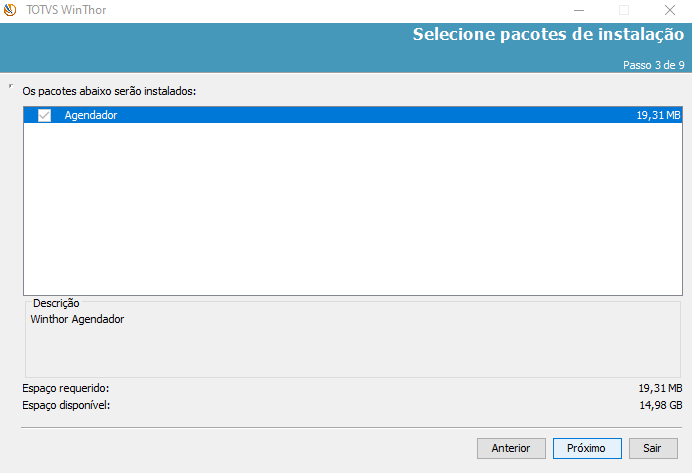The height and width of the screenshot is (473, 692).
Task: Click the TOTVS WinThor title bar icon
Action: pyautogui.click(x=10, y=10)
